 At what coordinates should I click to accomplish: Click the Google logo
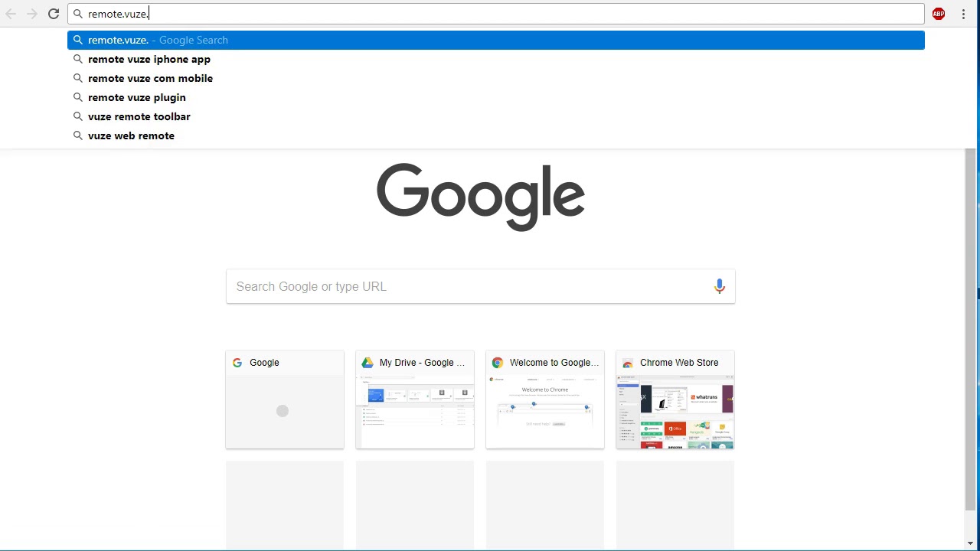tap(481, 197)
